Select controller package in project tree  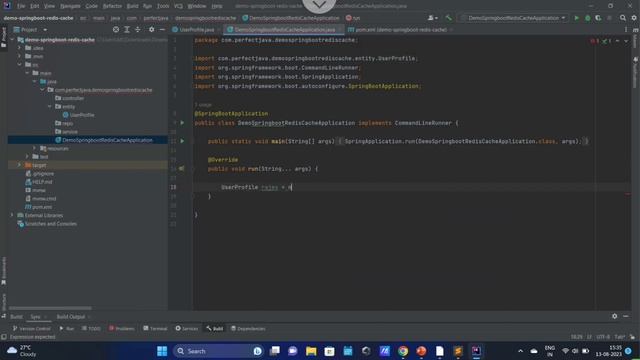[x=73, y=98]
